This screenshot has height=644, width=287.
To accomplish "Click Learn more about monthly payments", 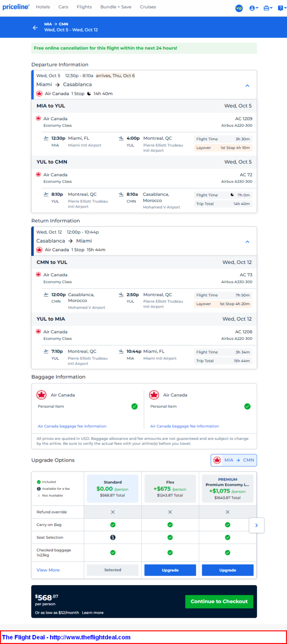I will click(93, 613).
